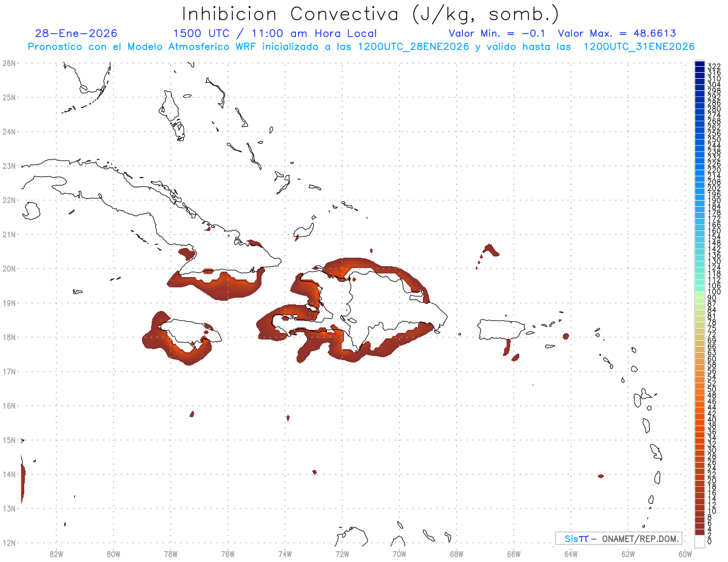Image resolution: width=728 pixels, height=562 pixels.
Task: Click the 15N latitude label
Action: (8, 440)
